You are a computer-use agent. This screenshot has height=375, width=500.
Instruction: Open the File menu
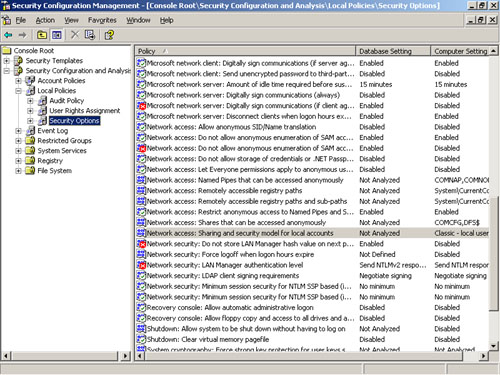pyautogui.click(x=21, y=20)
